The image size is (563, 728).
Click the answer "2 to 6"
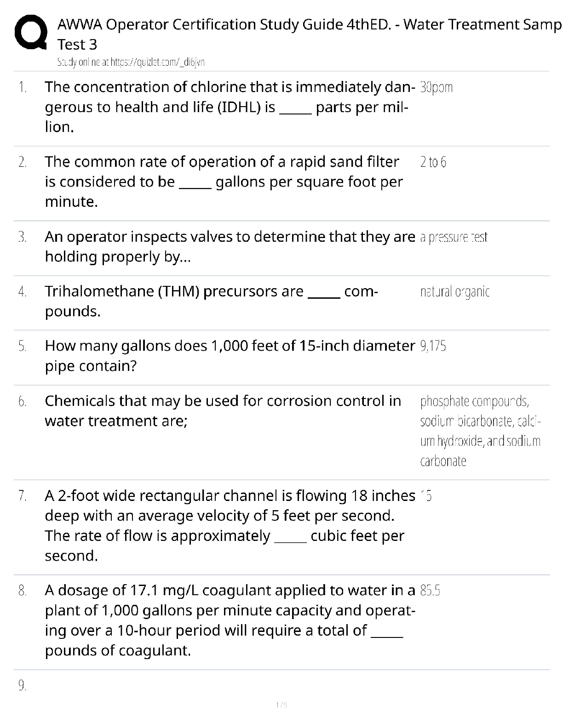pyautogui.click(x=433, y=162)
